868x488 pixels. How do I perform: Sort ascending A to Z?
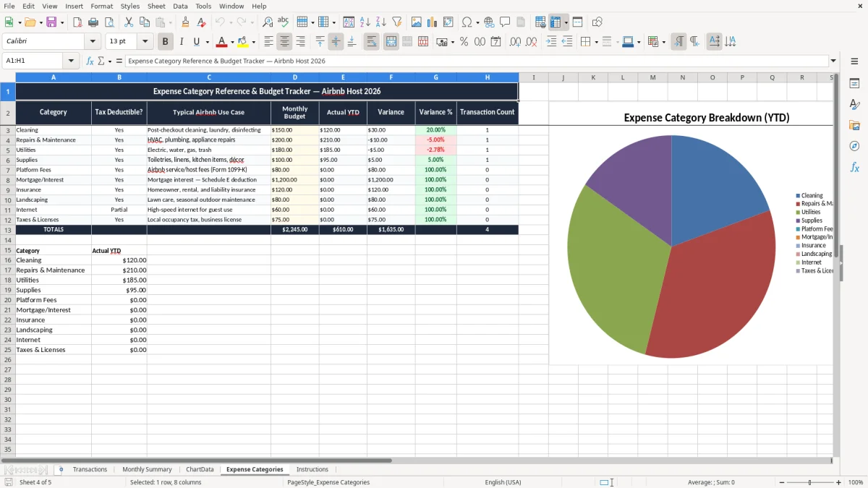pos(365,22)
